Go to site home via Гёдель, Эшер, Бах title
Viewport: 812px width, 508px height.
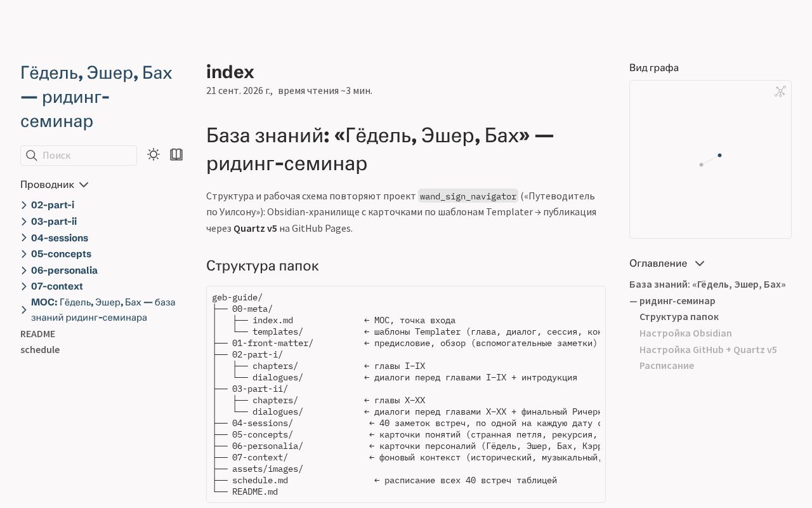[x=96, y=97]
